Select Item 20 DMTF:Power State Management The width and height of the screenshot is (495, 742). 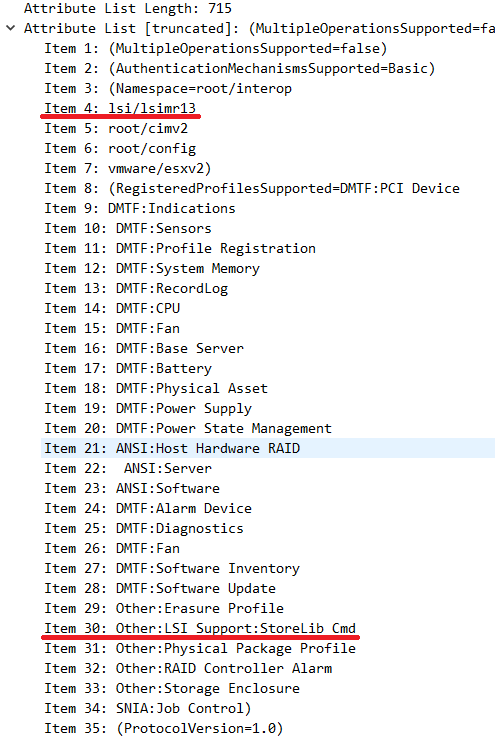(x=188, y=428)
